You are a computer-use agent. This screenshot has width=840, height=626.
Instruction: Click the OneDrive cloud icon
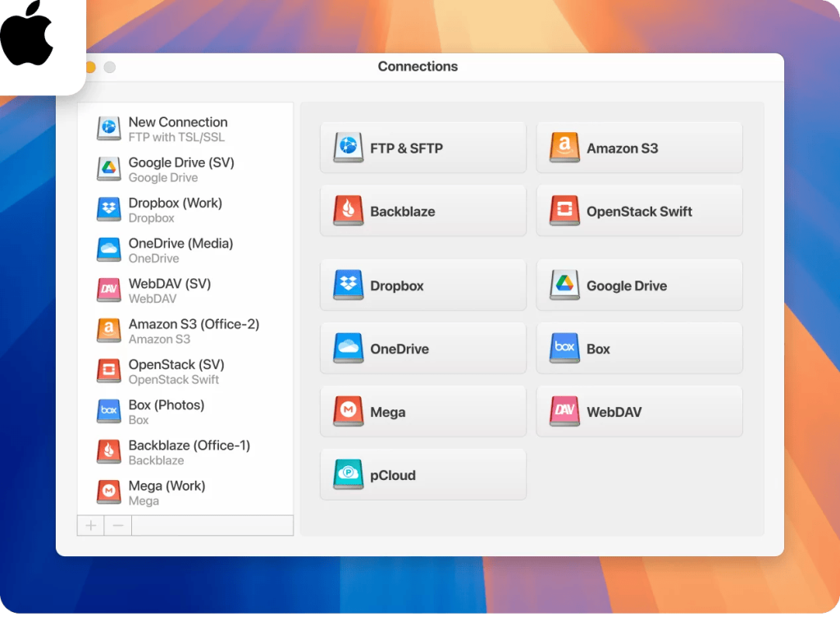(348, 348)
